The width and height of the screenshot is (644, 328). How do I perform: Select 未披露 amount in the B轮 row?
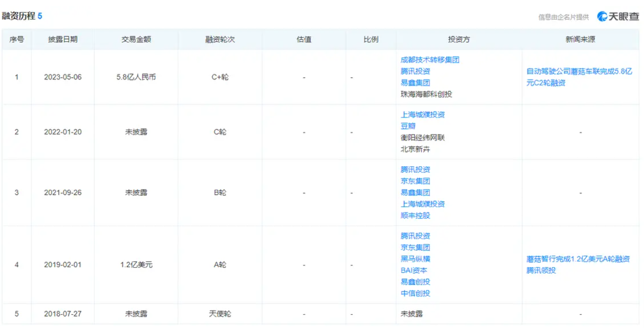click(136, 193)
